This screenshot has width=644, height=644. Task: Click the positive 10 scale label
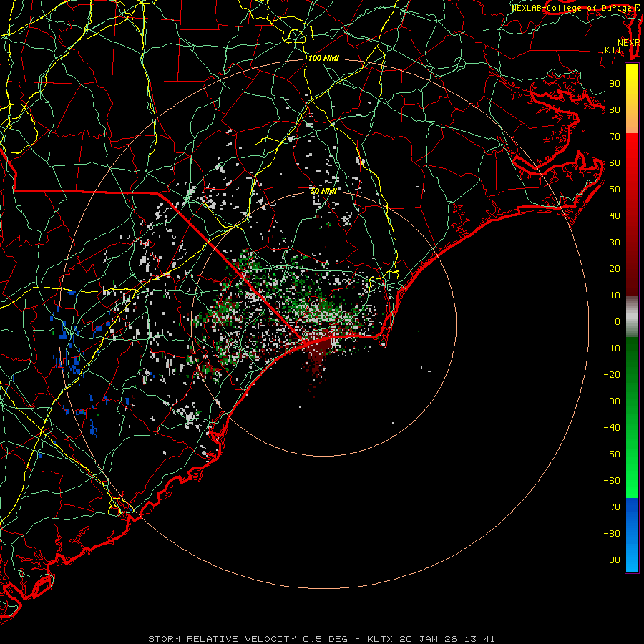point(615,296)
